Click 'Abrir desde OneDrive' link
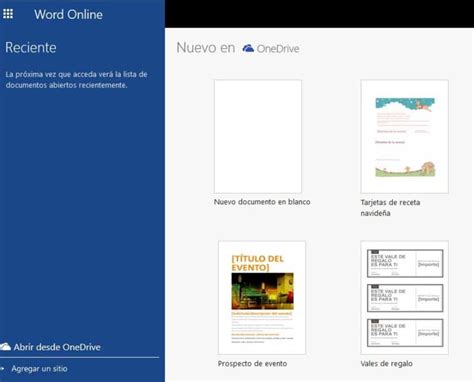Image resolution: width=474 pixels, height=382 pixels. click(57, 347)
